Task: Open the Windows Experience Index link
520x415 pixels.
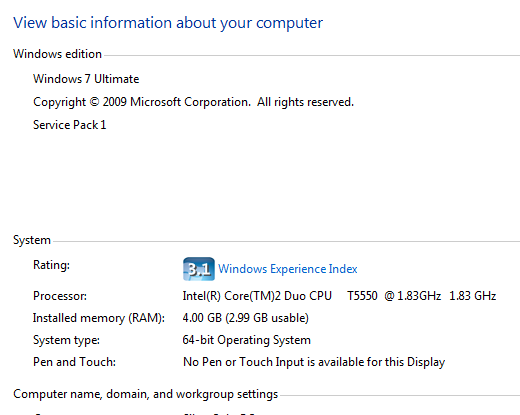Action: (x=288, y=269)
